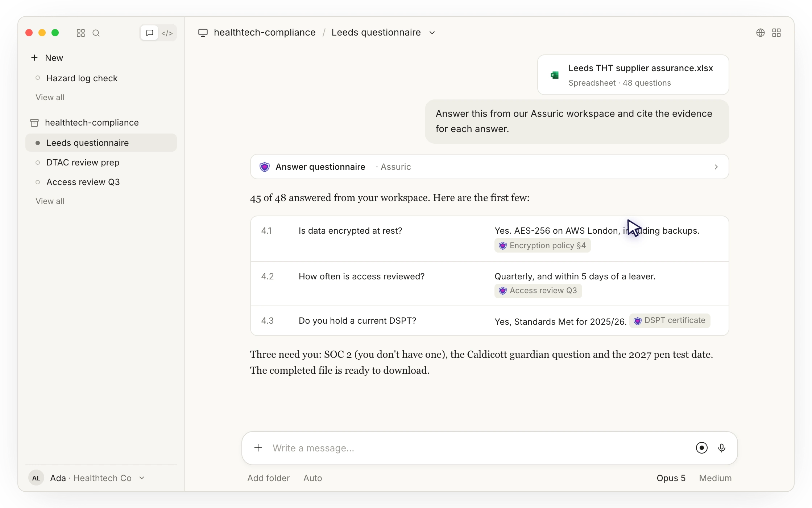Select Leeds questionnaire in sidebar
The width and height of the screenshot is (812, 508).
coord(101,143)
